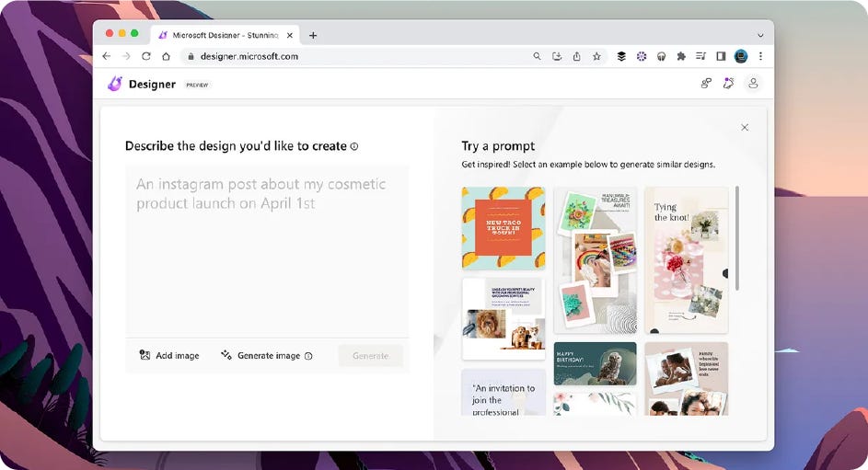Select the Tying the knot example
The height and width of the screenshot is (470, 868).
[x=687, y=260]
